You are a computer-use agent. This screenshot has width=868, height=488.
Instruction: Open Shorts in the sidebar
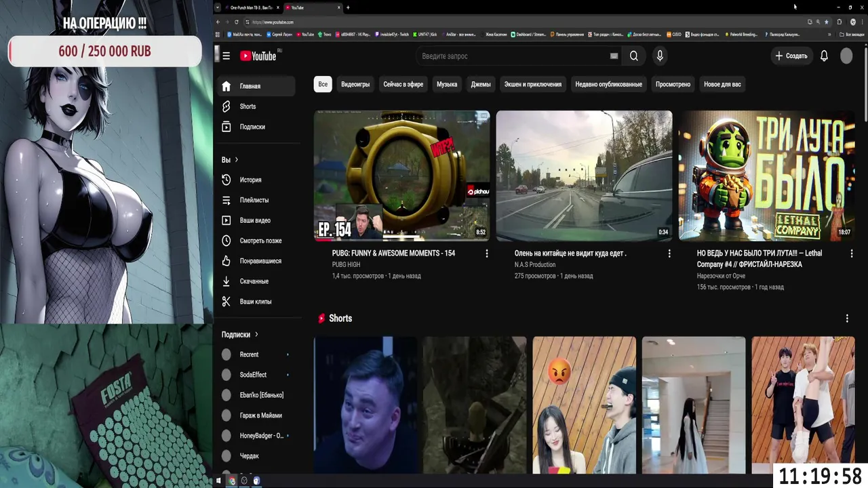pyautogui.click(x=256, y=106)
